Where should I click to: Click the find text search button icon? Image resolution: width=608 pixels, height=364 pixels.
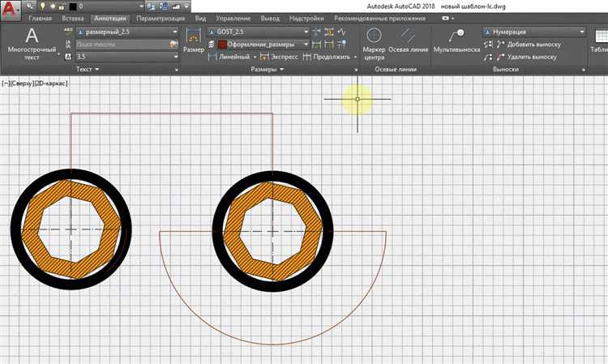pyautogui.click(x=174, y=45)
